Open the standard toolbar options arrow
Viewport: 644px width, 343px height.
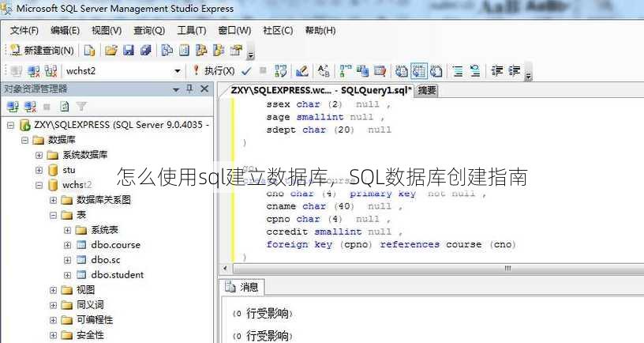[x=250, y=52]
